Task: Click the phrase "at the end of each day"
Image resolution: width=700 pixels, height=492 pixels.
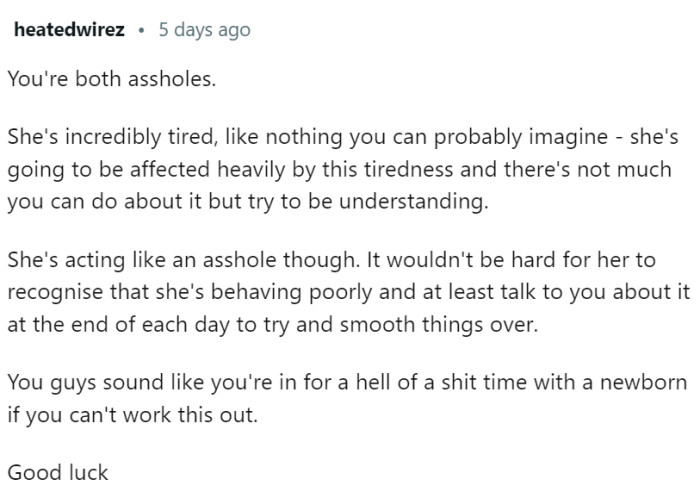Action: [98, 325]
